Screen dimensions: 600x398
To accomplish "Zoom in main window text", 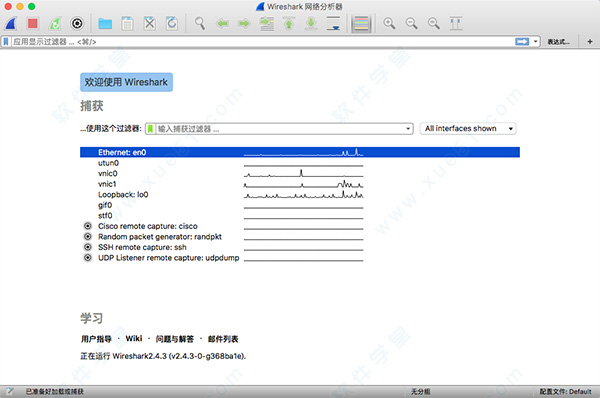I will pyautogui.click(x=389, y=24).
